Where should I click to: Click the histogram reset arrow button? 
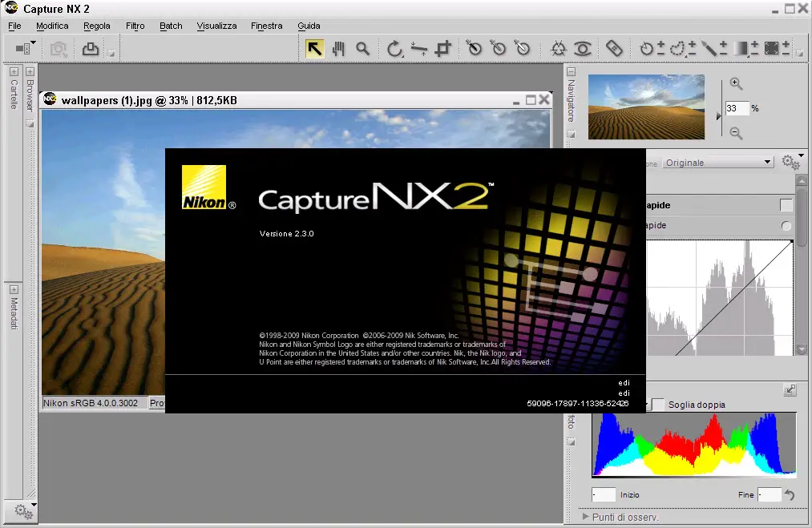(x=789, y=495)
